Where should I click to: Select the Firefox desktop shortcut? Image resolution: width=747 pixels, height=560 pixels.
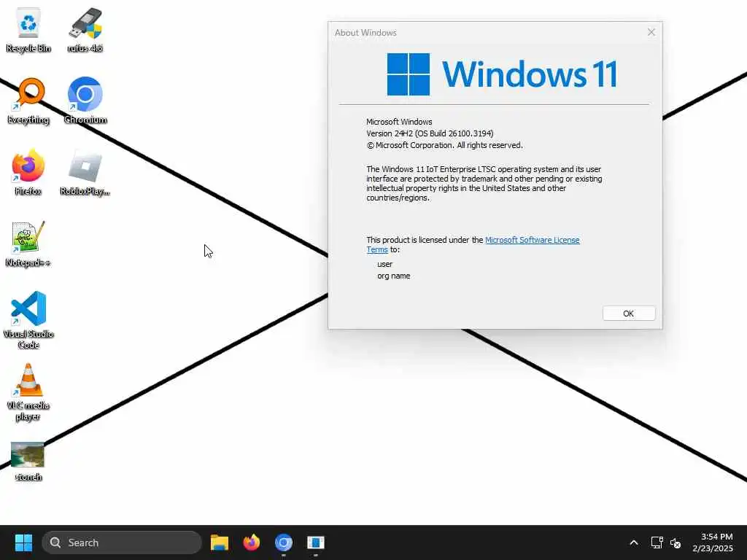click(28, 172)
